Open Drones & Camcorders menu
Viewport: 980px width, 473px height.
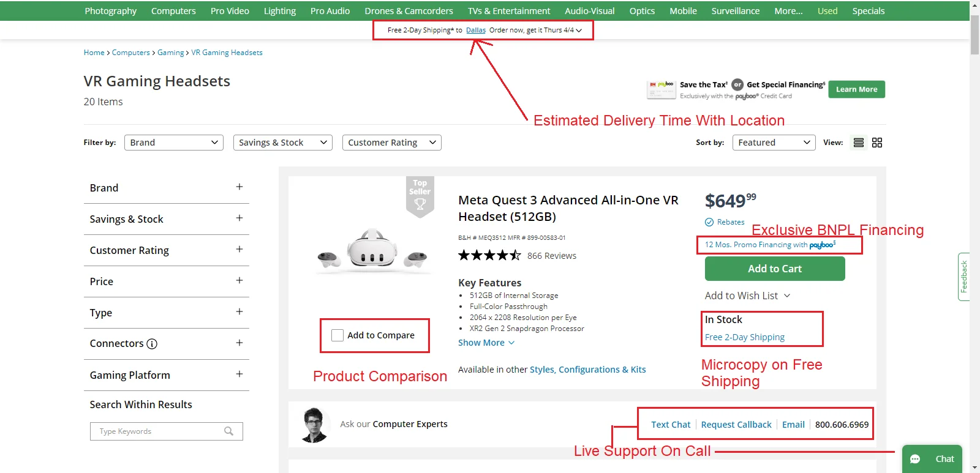(x=409, y=11)
